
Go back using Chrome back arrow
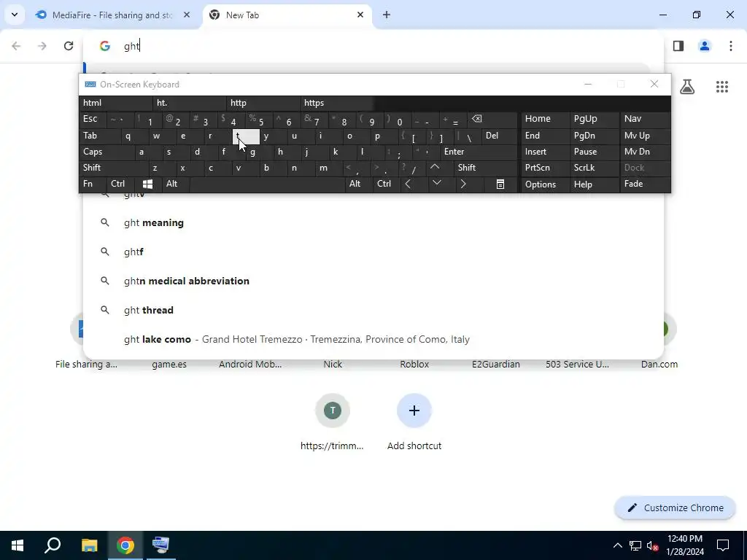click(16, 46)
